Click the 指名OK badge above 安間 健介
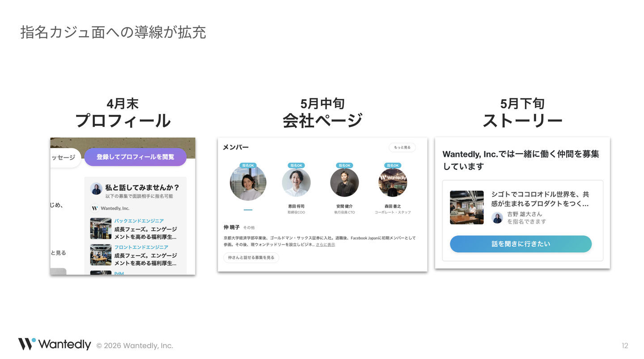Image resolution: width=644 pixels, height=359 pixels. (344, 165)
